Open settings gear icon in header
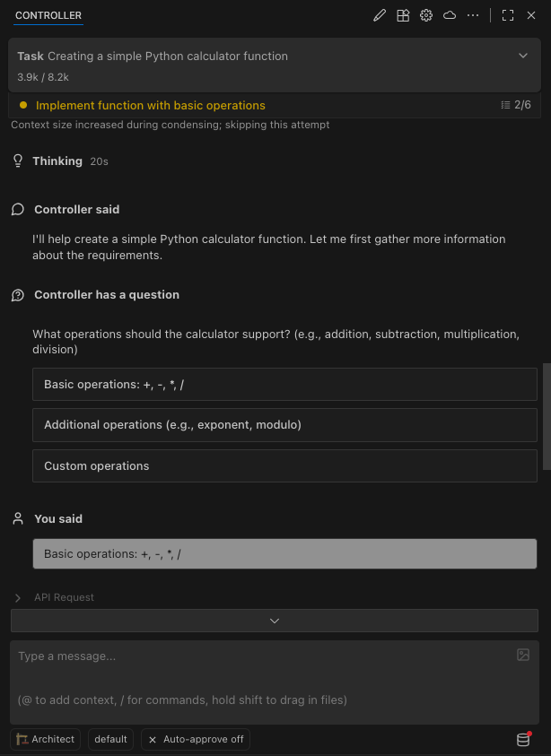The image size is (551, 756). tap(426, 15)
